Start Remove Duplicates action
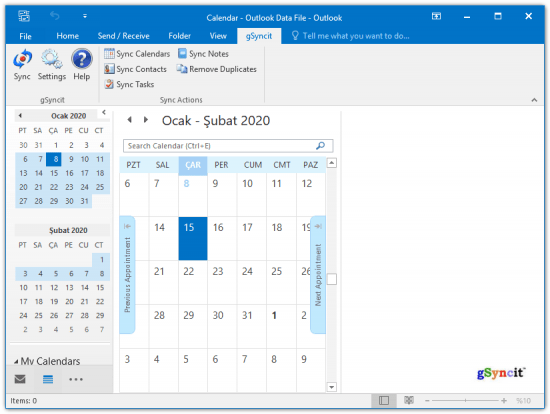The width and height of the screenshot is (550, 414). [217, 69]
